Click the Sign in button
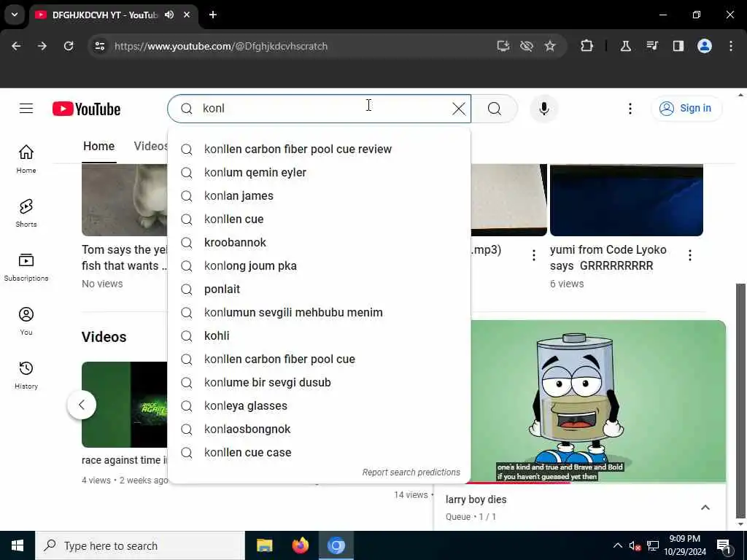The width and height of the screenshot is (747, 560). tap(686, 109)
